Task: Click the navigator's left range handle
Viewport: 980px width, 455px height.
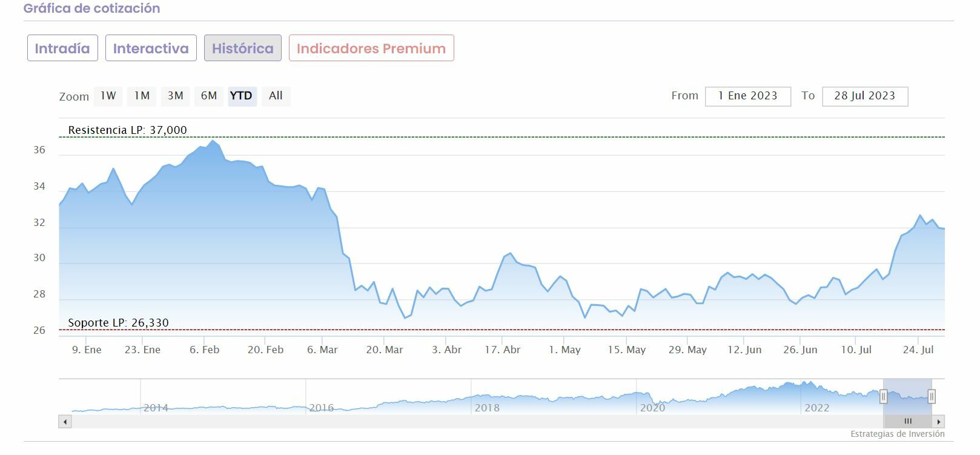Action: pyautogui.click(x=884, y=397)
